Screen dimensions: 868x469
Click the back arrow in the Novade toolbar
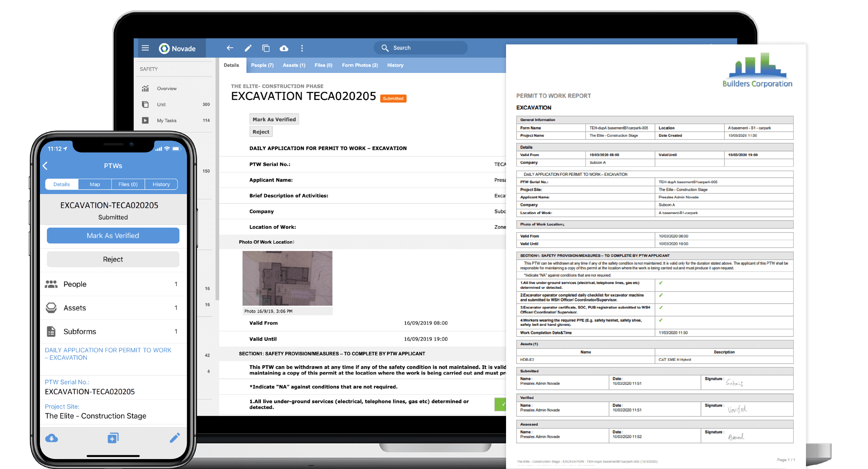[x=230, y=48]
